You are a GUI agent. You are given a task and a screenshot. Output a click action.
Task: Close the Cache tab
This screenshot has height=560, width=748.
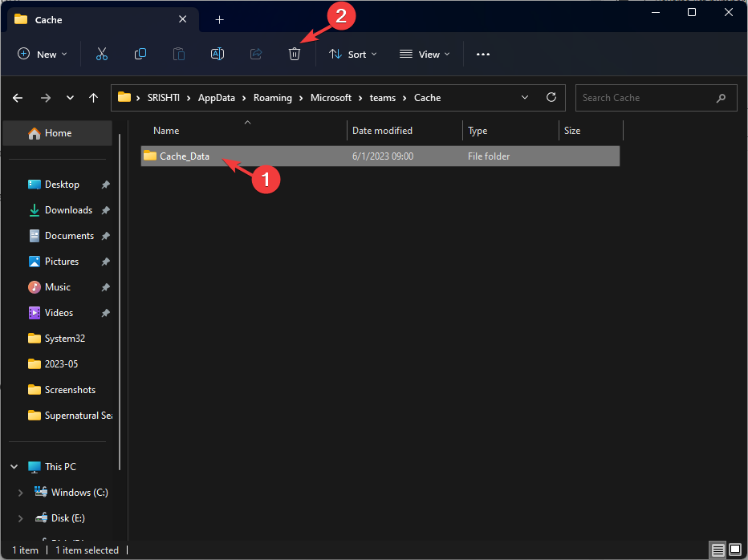point(183,19)
